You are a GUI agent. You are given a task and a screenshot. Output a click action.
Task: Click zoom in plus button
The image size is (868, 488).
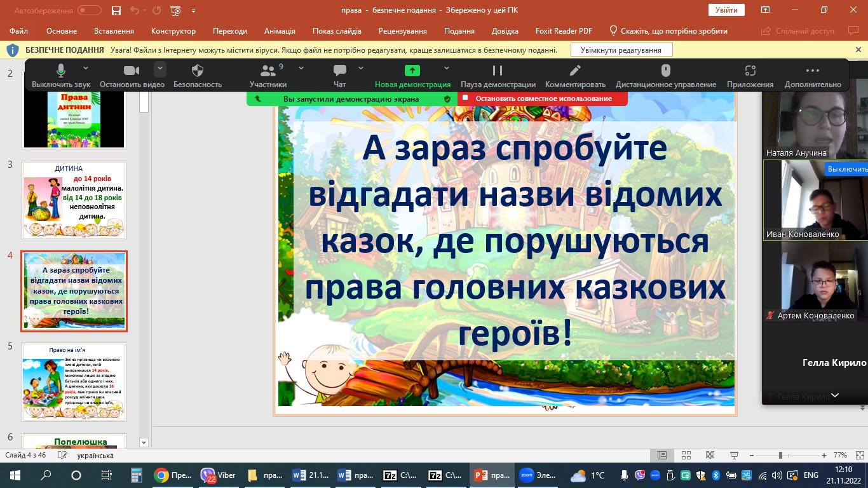pyautogui.click(x=824, y=456)
